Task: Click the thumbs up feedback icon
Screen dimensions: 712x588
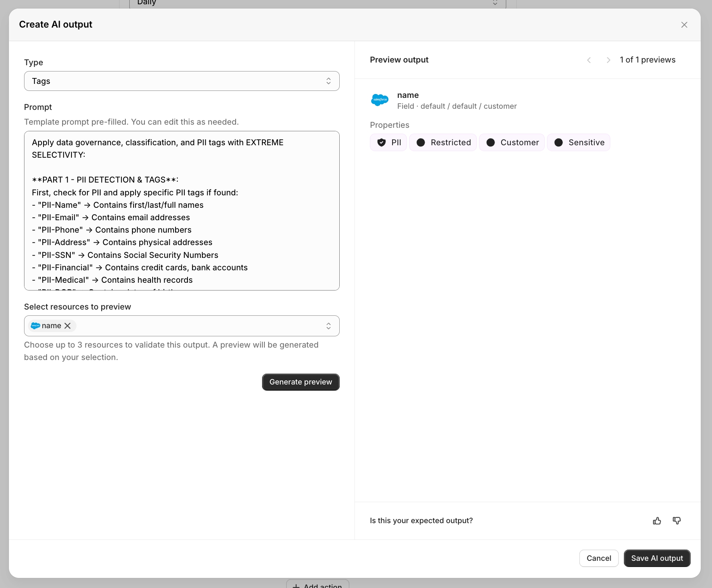Action: 657,521
